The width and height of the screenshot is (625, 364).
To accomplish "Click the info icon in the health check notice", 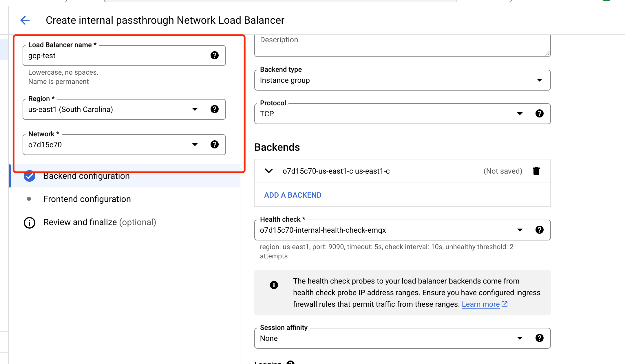I will 273,285.
